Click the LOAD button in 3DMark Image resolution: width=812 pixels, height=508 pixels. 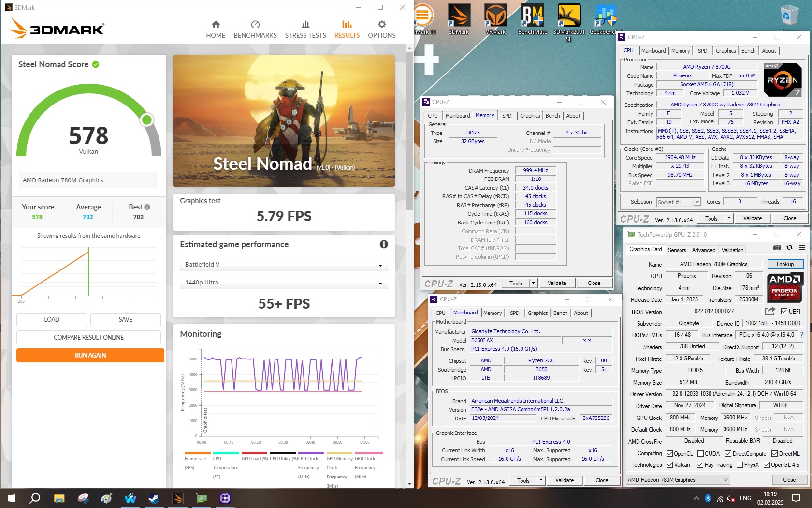(x=52, y=319)
